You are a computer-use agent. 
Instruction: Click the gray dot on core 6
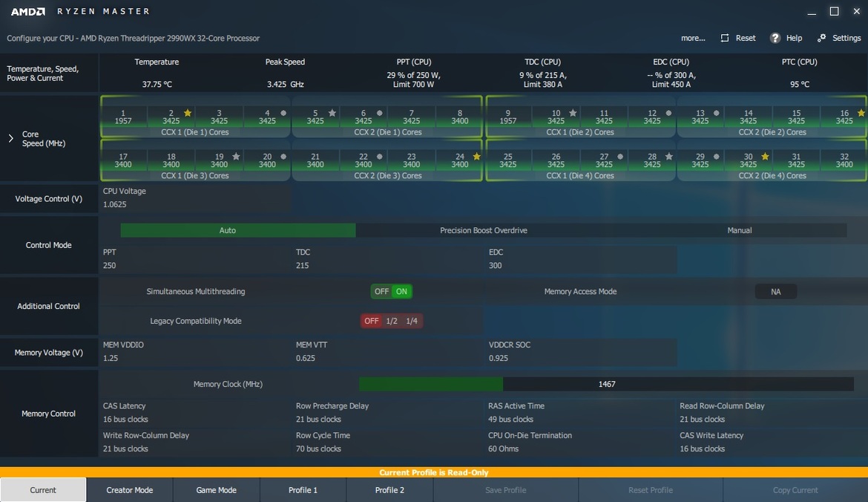tap(380, 113)
